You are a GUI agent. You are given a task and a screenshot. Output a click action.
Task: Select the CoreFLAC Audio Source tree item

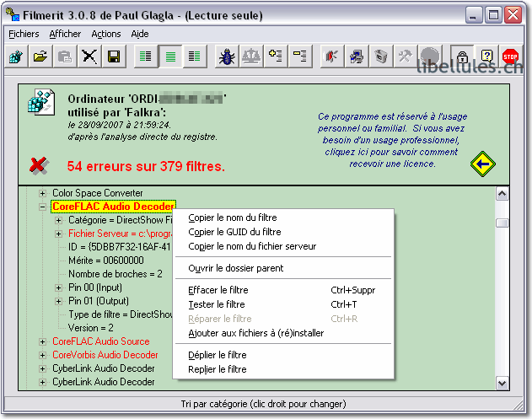pos(101,341)
